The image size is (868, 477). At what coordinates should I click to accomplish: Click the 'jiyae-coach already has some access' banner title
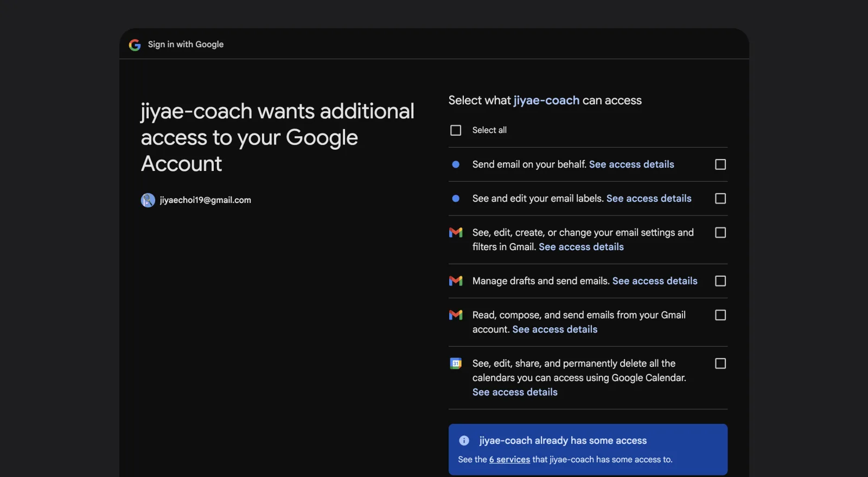[x=563, y=441]
